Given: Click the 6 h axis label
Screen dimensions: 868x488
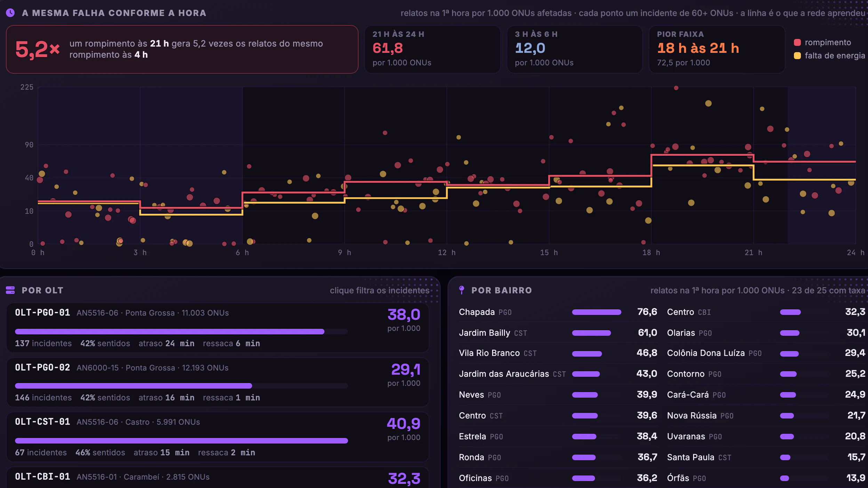Looking at the screenshot, I should pyautogui.click(x=242, y=253).
